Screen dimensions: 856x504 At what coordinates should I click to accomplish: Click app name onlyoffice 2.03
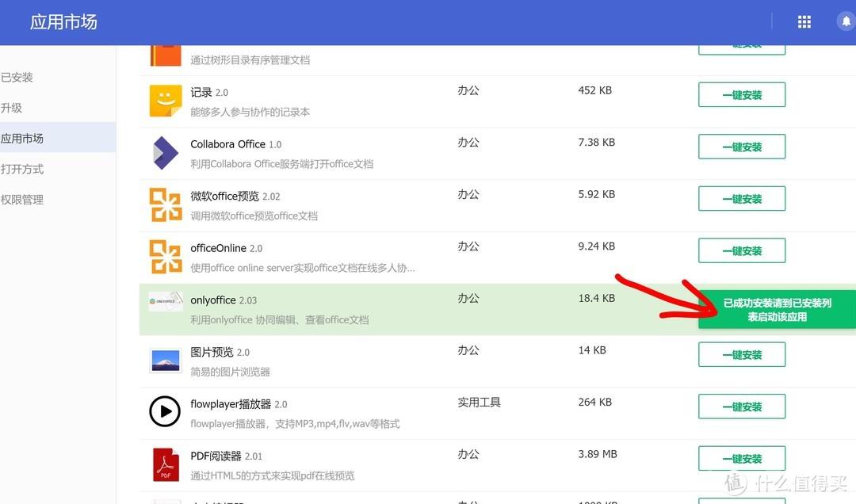pos(224,300)
